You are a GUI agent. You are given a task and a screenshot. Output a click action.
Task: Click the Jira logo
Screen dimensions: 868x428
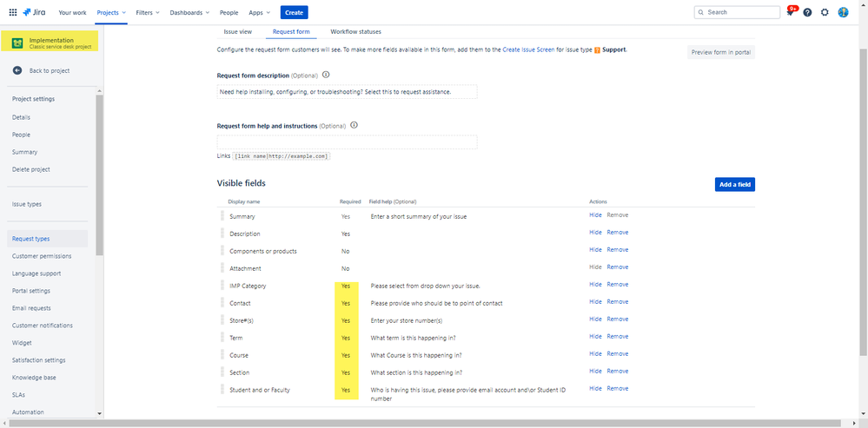pos(35,12)
